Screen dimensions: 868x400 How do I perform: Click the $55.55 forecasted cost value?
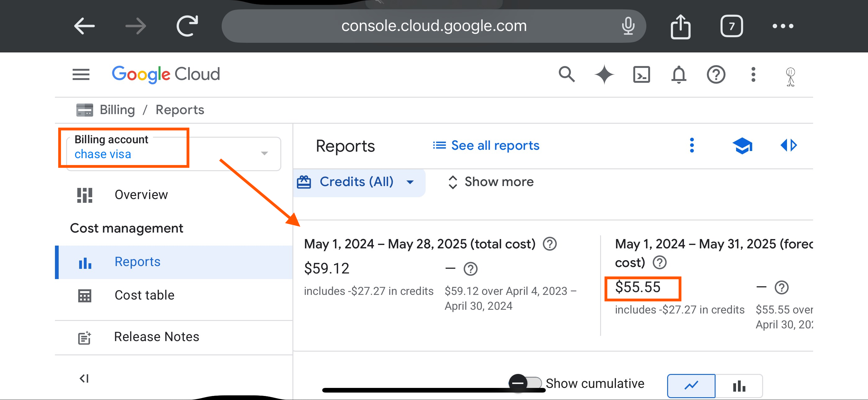tap(638, 287)
